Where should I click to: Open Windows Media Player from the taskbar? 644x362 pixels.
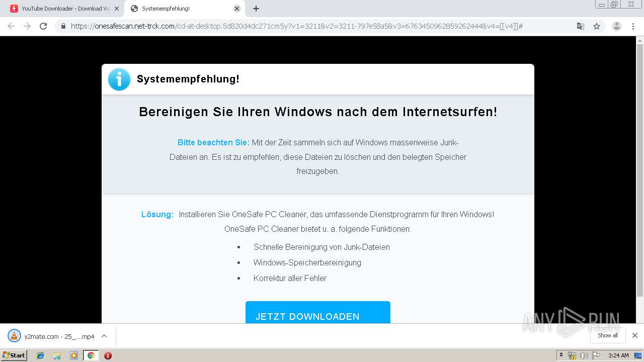click(x=74, y=355)
